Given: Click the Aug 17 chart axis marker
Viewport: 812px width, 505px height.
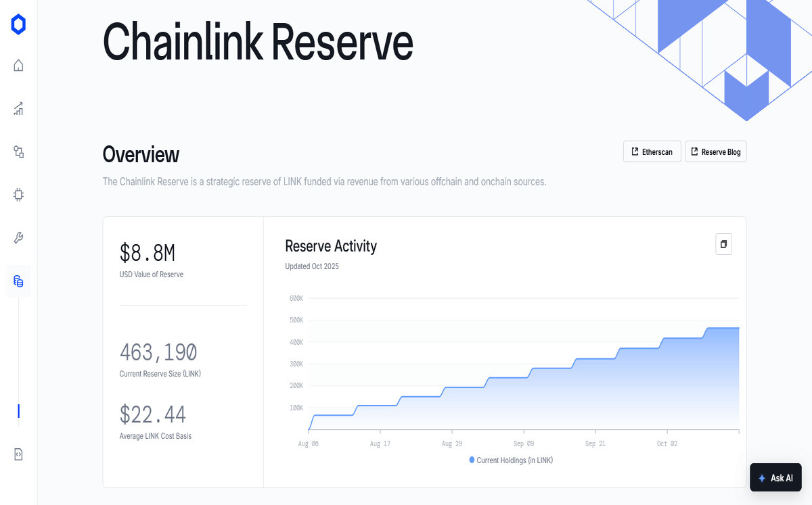Looking at the screenshot, I should point(380,444).
